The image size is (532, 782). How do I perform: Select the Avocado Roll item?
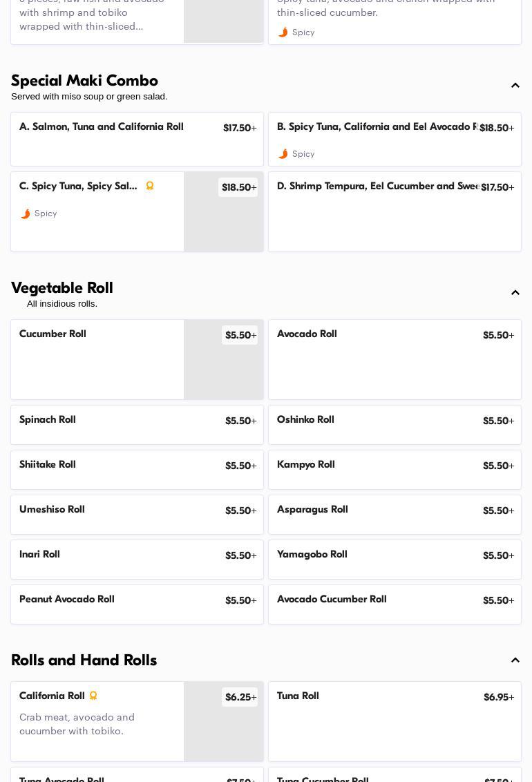(395, 359)
